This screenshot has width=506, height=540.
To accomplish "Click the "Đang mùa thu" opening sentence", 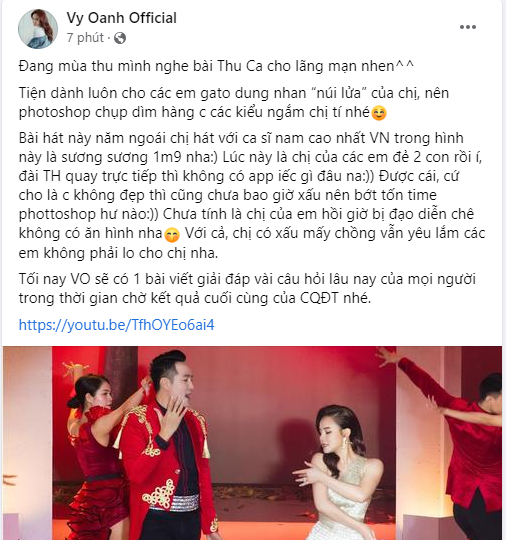I will (216, 66).
